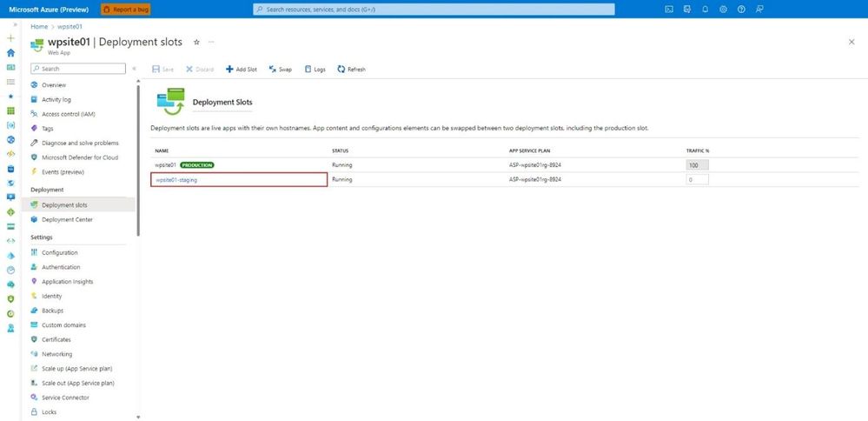Go to Home icon in left rail
Viewport: 868px width, 421px height.
tap(10, 52)
